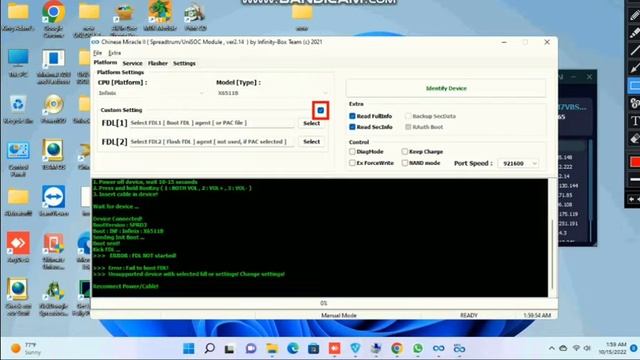This screenshot has width=640, height=360.
Task: Toggle RAuth Boot checkbox
Action: click(408, 127)
